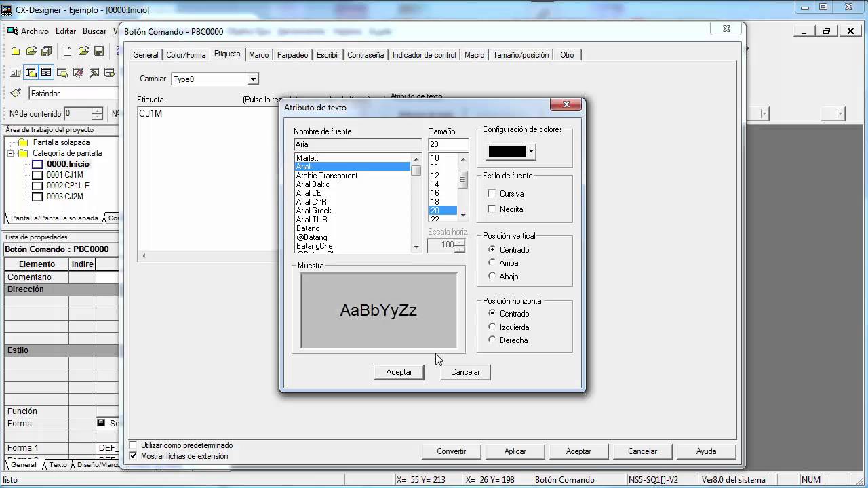Click the Escala horiz. spinner arrows
This screenshot has width=868, height=488.
460,245
